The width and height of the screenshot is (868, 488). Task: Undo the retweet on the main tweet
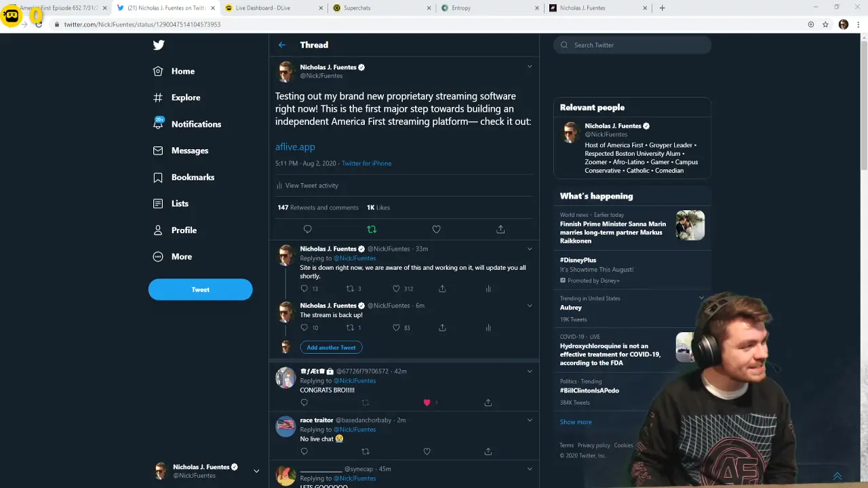pyautogui.click(x=372, y=229)
